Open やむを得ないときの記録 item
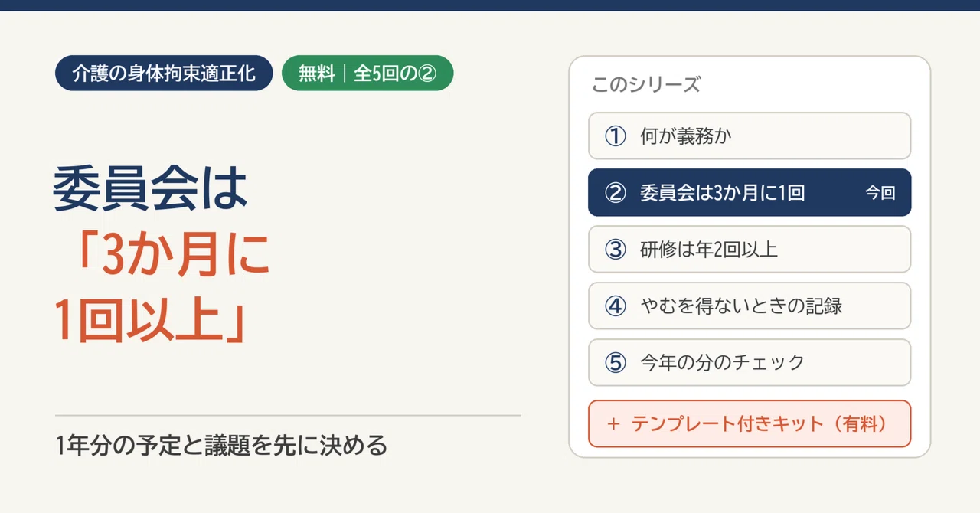Viewport: 980px width, 513px height. click(x=750, y=306)
